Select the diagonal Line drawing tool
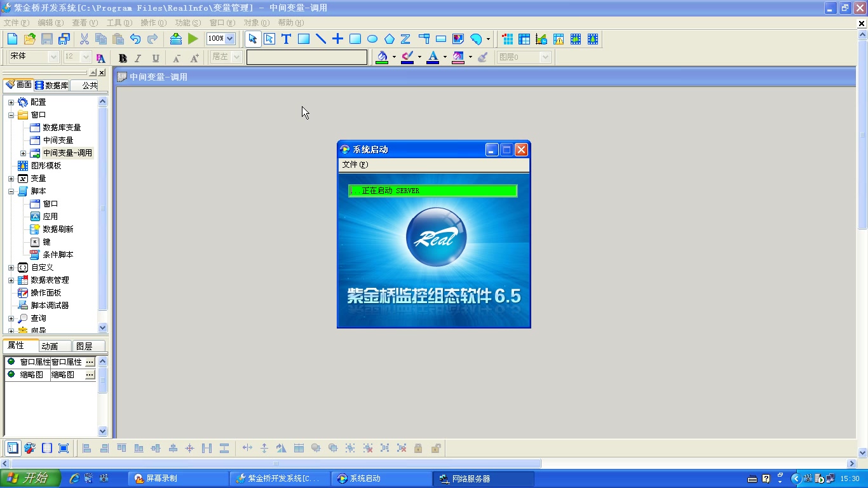Screen dimensions: 868x488 (321, 39)
